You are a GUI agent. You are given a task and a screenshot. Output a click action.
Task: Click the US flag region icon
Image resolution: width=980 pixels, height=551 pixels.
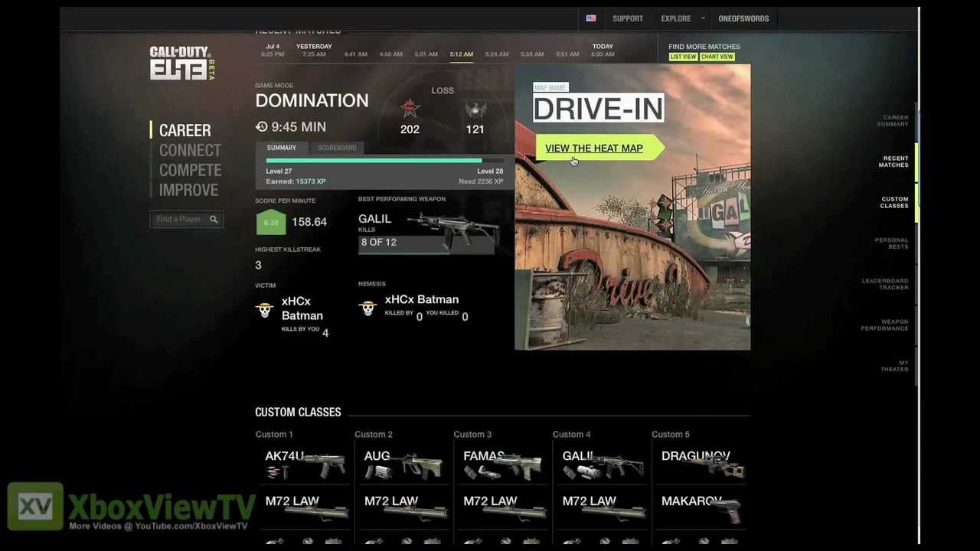[591, 18]
